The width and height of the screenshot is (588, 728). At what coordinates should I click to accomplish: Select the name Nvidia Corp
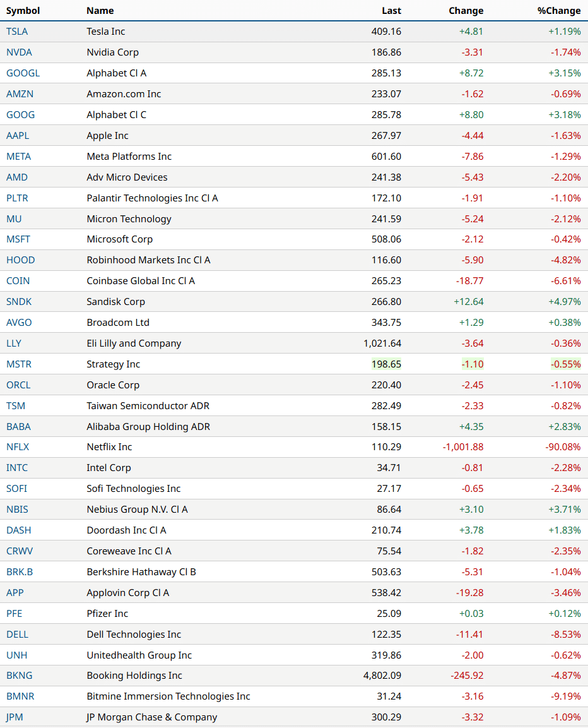point(113,52)
